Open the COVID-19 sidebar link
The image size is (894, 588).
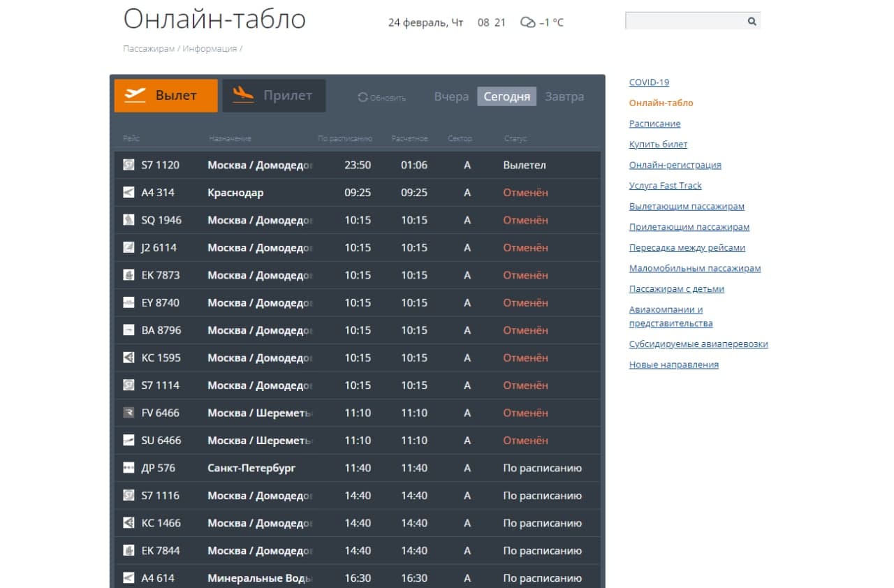click(649, 82)
